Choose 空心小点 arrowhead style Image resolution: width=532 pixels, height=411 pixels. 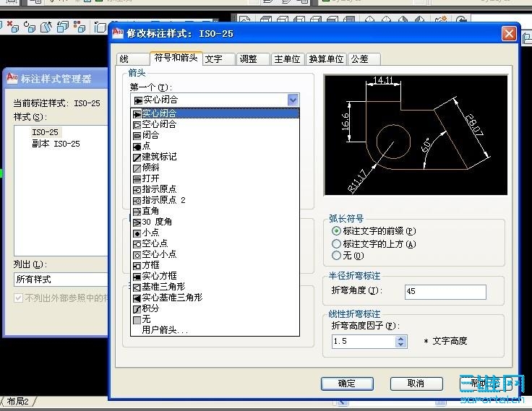(x=215, y=255)
